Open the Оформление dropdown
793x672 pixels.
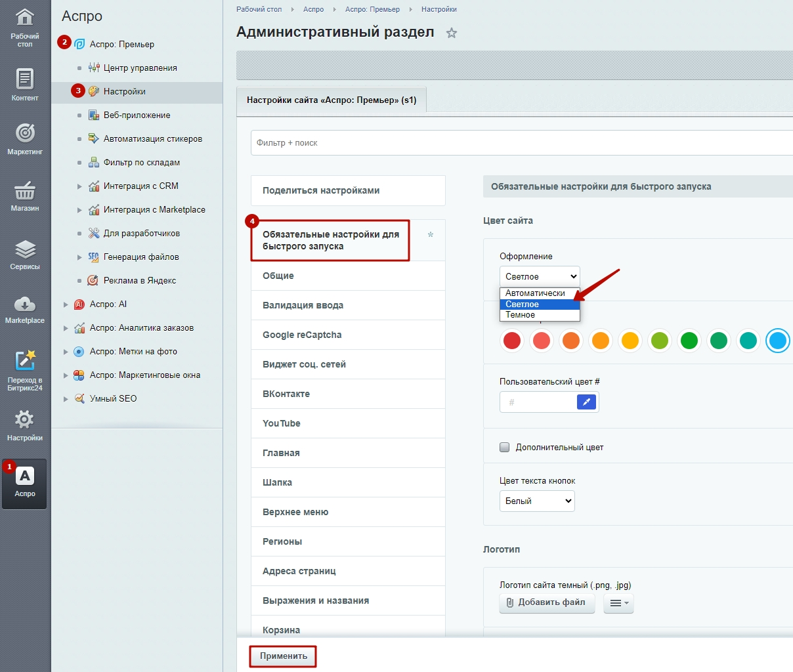(x=540, y=276)
